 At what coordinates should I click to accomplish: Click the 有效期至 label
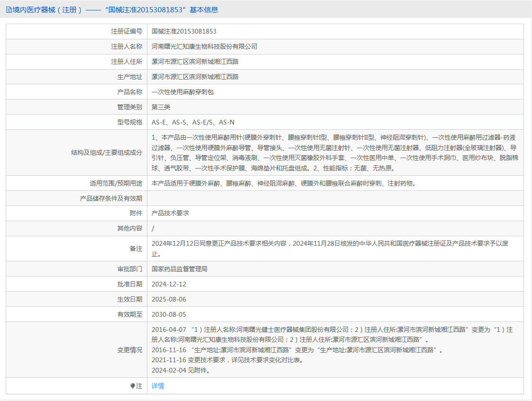coord(130,314)
